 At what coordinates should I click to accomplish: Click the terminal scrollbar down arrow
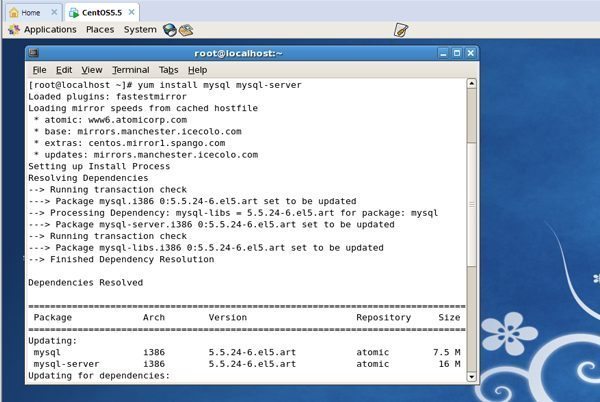click(471, 377)
